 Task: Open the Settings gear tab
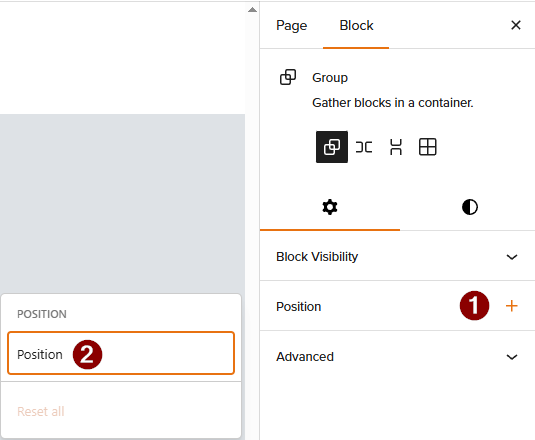point(330,207)
